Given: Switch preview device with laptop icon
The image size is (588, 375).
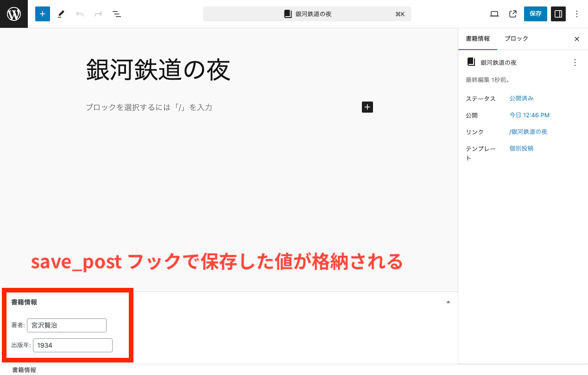Looking at the screenshot, I should (x=494, y=14).
